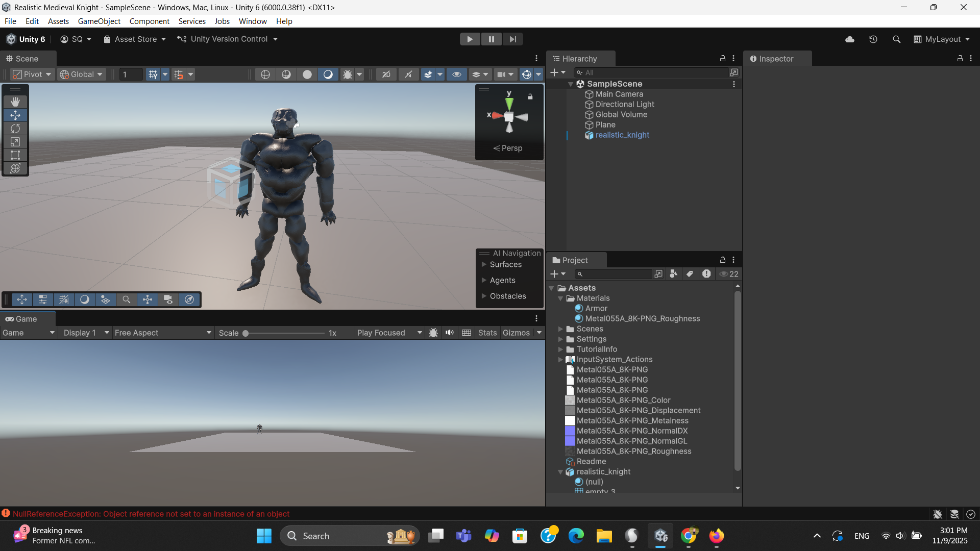Screen dimensions: 980x551
Task: Expand the Settings folder in Project
Action: [560, 339]
